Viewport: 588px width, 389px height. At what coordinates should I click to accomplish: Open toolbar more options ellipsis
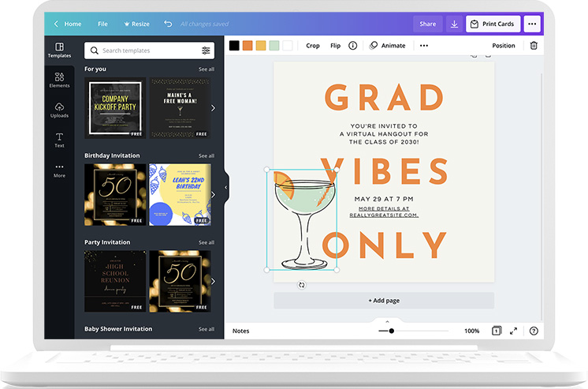[424, 46]
